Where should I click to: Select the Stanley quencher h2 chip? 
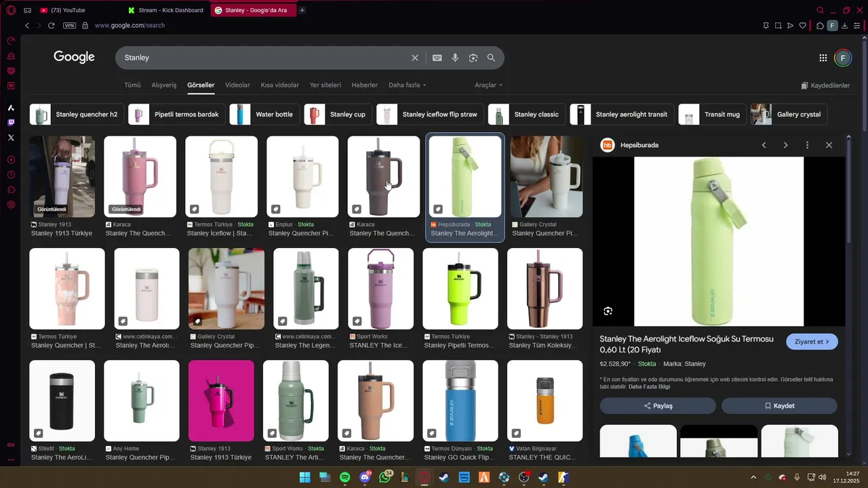point(75,115)
